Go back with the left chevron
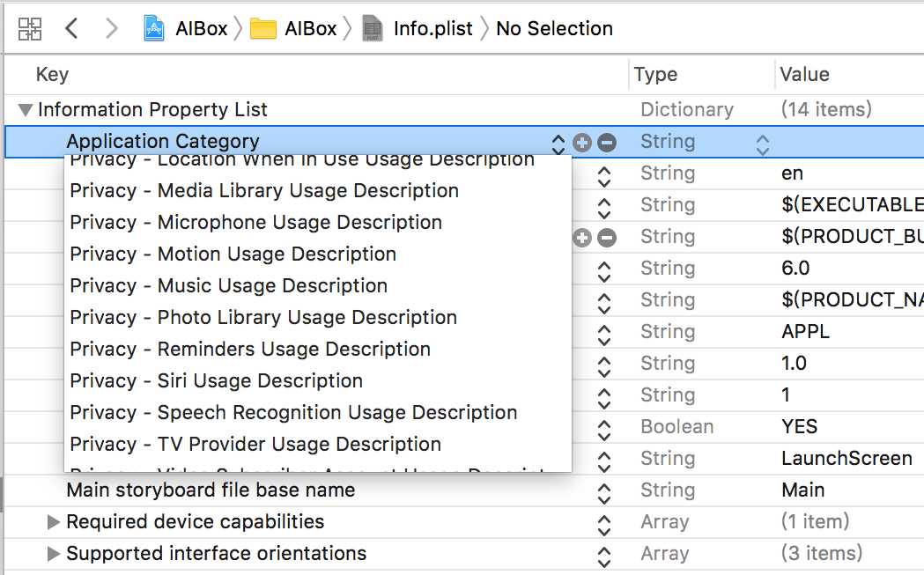Viewport: 924px width, 575px height. 71,28
